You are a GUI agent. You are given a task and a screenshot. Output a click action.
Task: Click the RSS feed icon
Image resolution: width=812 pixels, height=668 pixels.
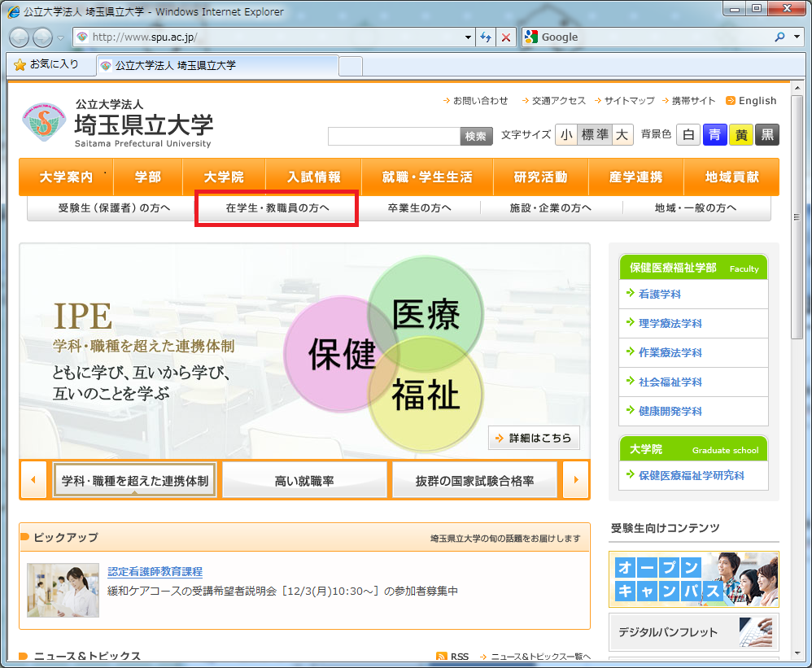[442, 657]
